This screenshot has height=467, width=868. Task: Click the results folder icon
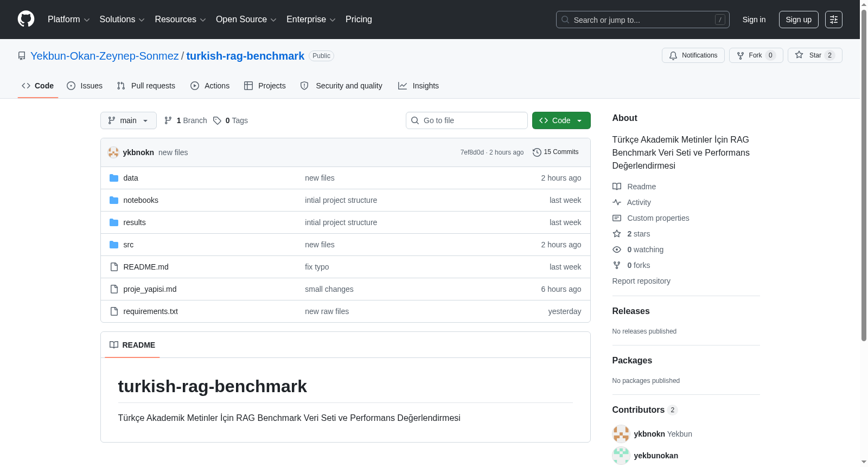pos(114,222)
